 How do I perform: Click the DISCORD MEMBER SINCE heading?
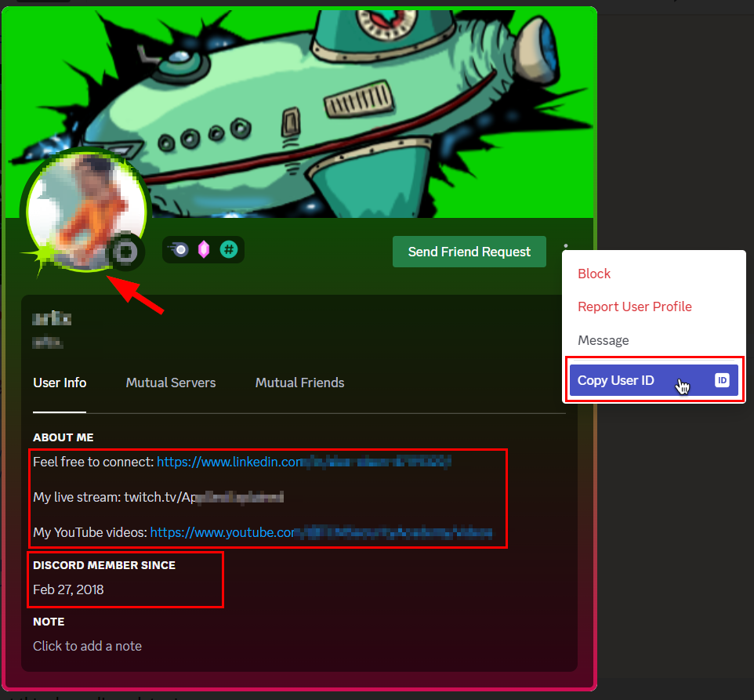(x=104, y=565)
